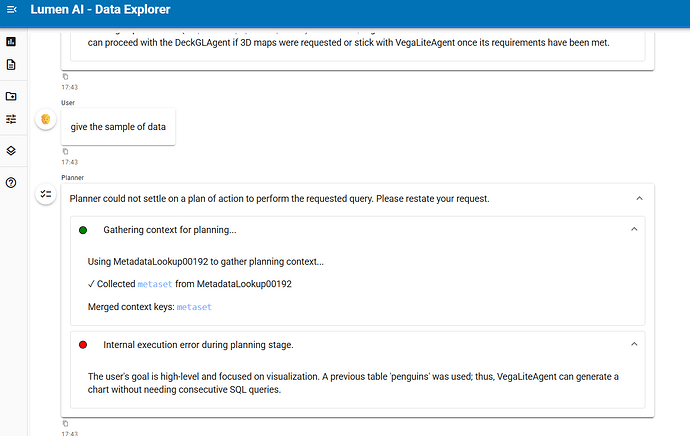The height and width of the screenshot is (436, 690).
Task: Copy the Planner response message
Action: click(x=66, y=424)
